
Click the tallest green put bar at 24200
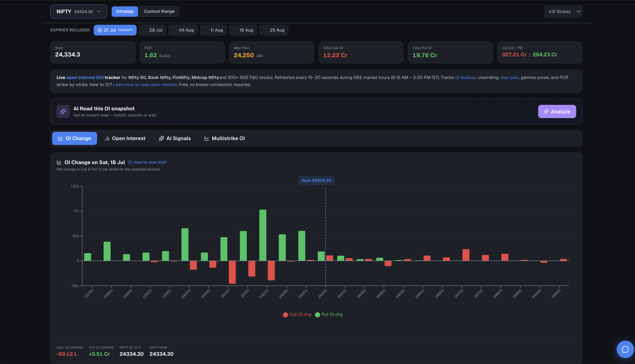263,235
